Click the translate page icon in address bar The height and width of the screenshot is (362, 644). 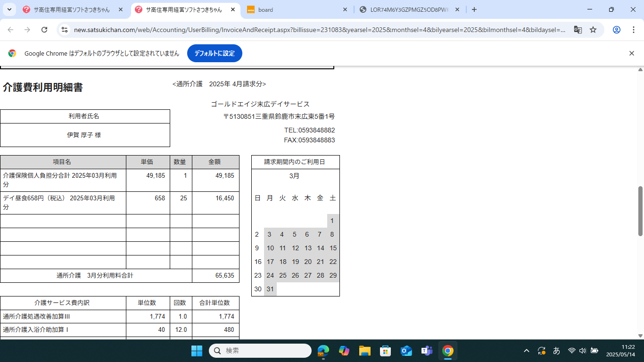click(578, 30)
